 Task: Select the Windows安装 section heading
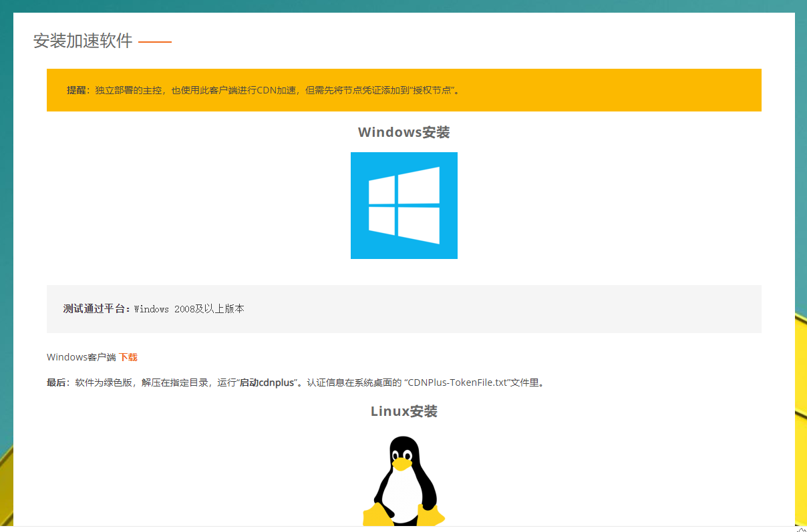pos(404,132)
